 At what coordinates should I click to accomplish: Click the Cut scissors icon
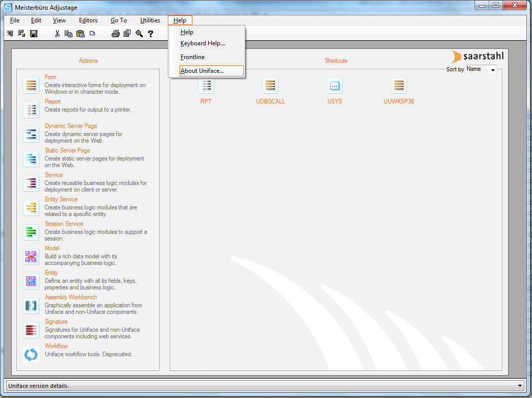57,33
